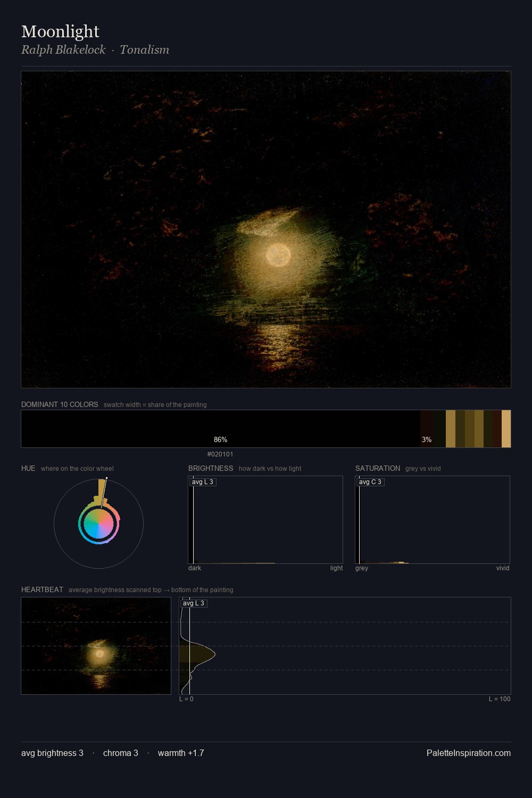The image size is (532, 798).
Task: Click the 'dark' axis label
Action: 195,568
